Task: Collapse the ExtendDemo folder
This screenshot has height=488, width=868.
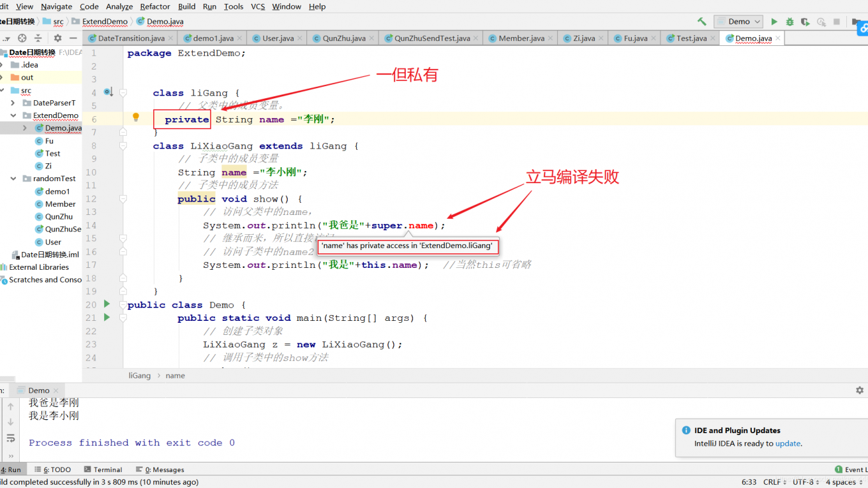Action: [x=13, y=115]
